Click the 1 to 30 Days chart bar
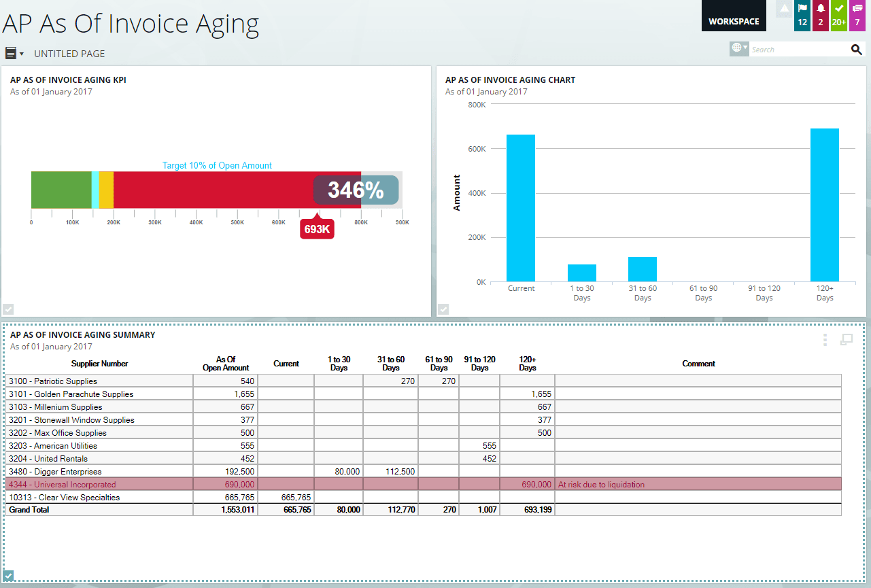The height and width of the screenshot is (588, 871). tap(582, 273)
